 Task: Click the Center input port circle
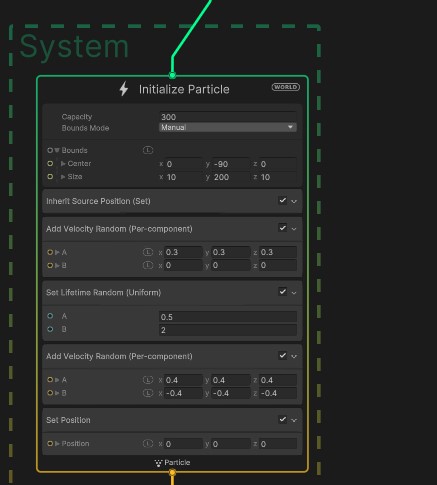point(50,164)
